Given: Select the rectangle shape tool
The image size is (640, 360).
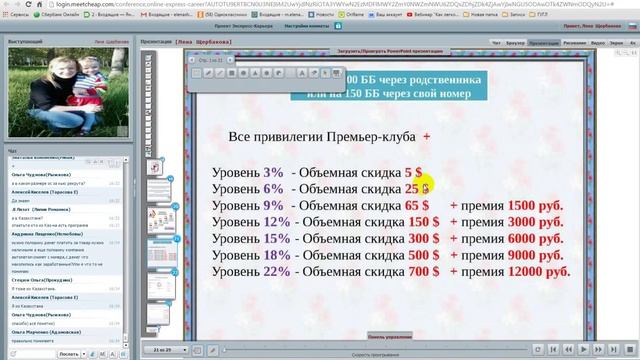Looking at the screenshot, I should tap(231, 73).
